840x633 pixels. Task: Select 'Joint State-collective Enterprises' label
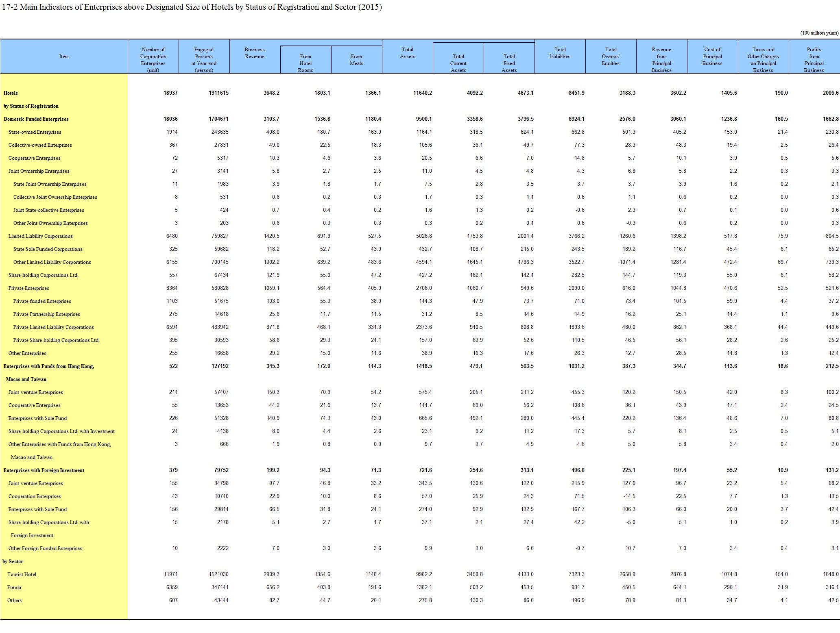coord(49,210)
